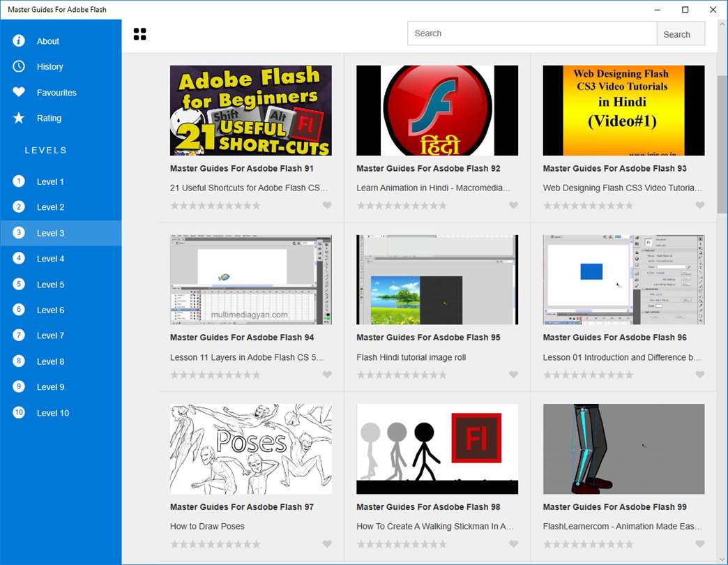The width and height of the screenshot is (728, 565).
Task: Open History clock icon
Action: click(19, 66)
